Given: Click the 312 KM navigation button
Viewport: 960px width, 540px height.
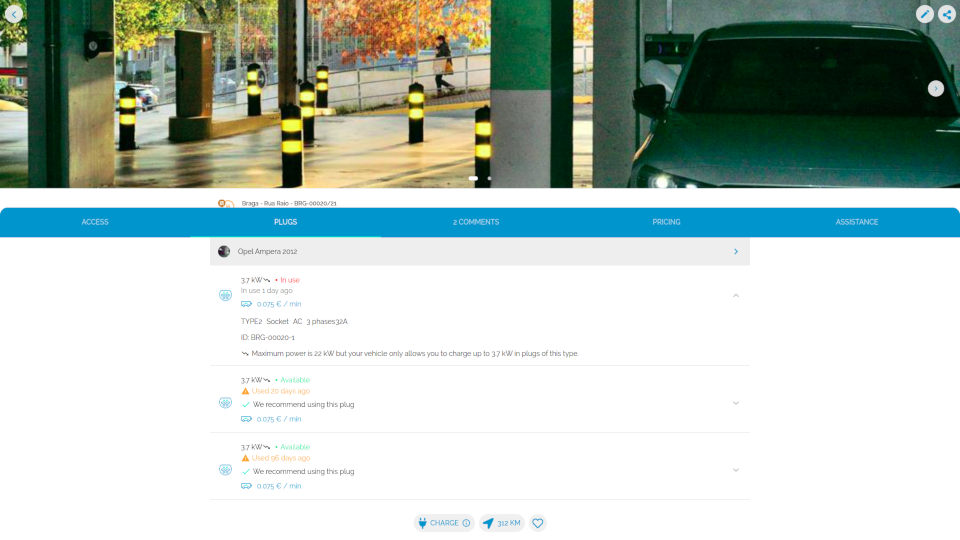Looking at the screenshot, I should (x=501, y=523).
